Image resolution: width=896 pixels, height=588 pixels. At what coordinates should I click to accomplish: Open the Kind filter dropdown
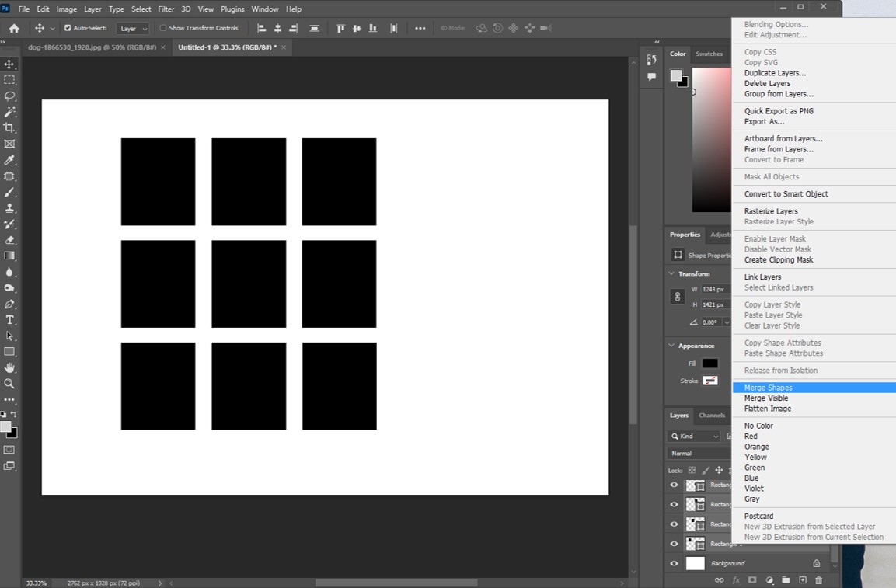696,436
